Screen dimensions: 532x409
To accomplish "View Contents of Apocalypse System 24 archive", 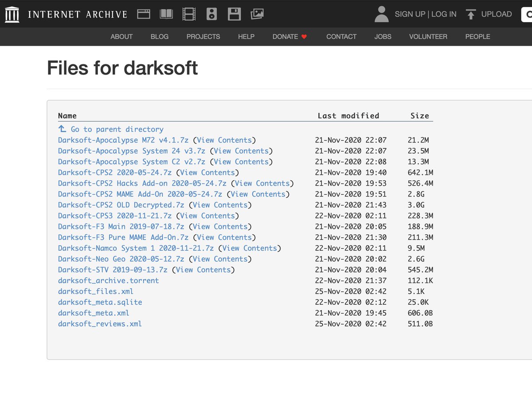I will click(x=241, y=151).
